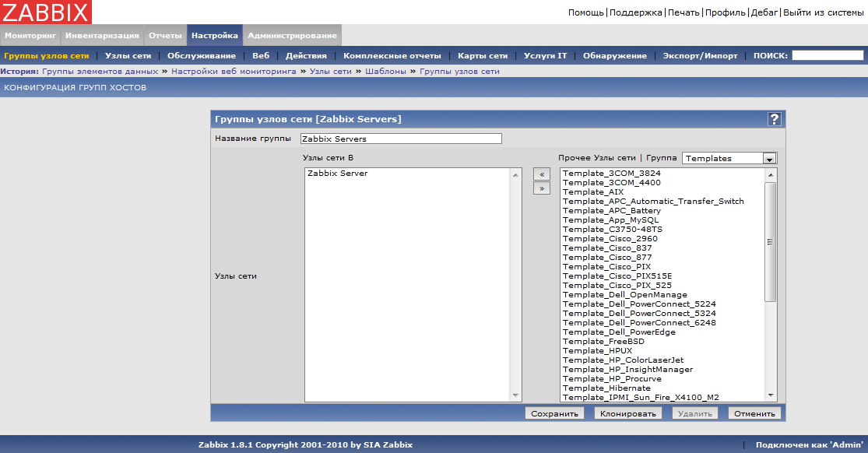This screenshot has height=453, width=868.
Task: Go to Группы узлов сети submenu
Action: click(47, 56)
